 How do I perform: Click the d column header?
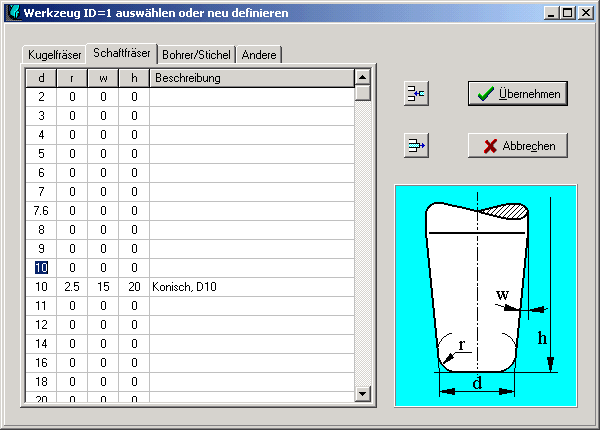41,78
